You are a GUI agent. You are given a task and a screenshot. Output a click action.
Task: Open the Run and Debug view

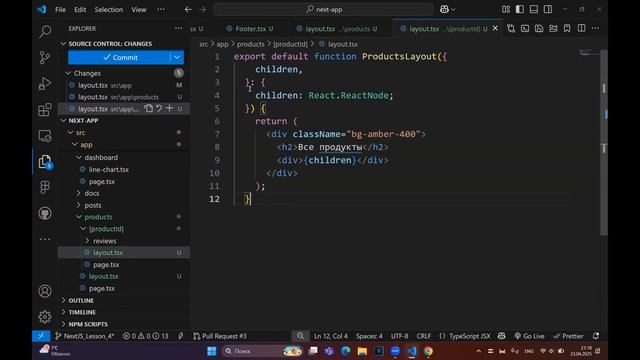(45, 83)
